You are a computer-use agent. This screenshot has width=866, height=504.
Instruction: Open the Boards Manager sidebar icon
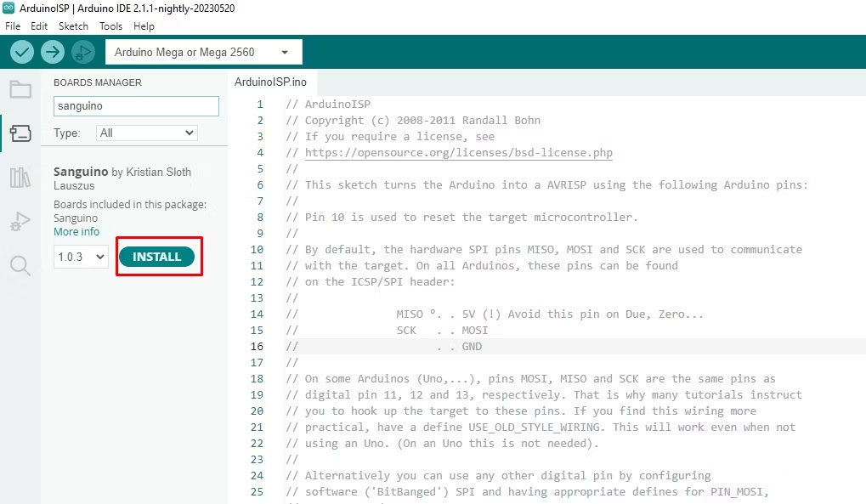pyautogui.click(x=20, y=133)
